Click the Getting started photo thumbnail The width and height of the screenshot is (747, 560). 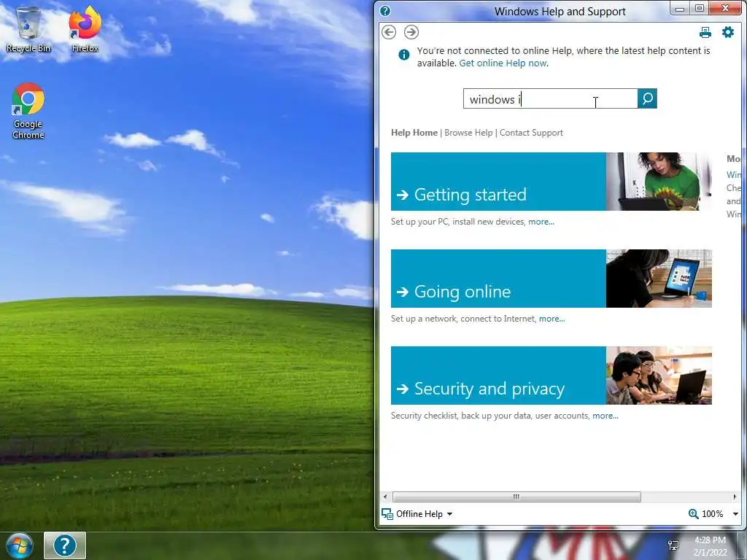point(659,182)
